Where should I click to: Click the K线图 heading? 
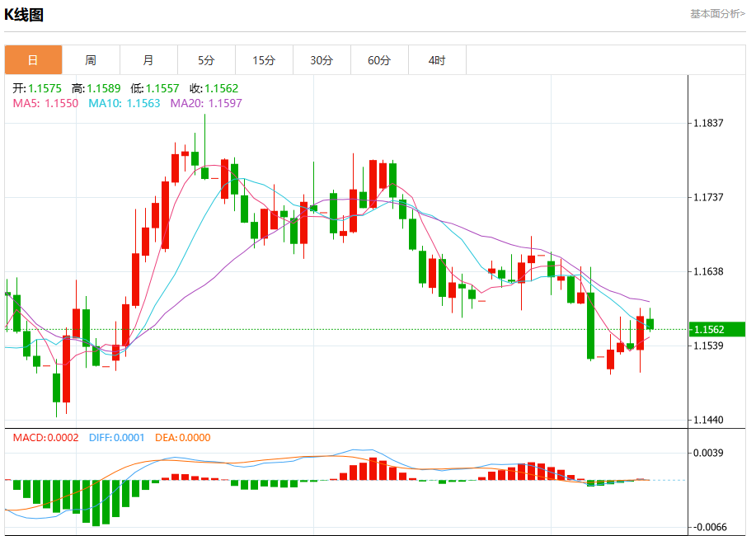coord(24,15)
